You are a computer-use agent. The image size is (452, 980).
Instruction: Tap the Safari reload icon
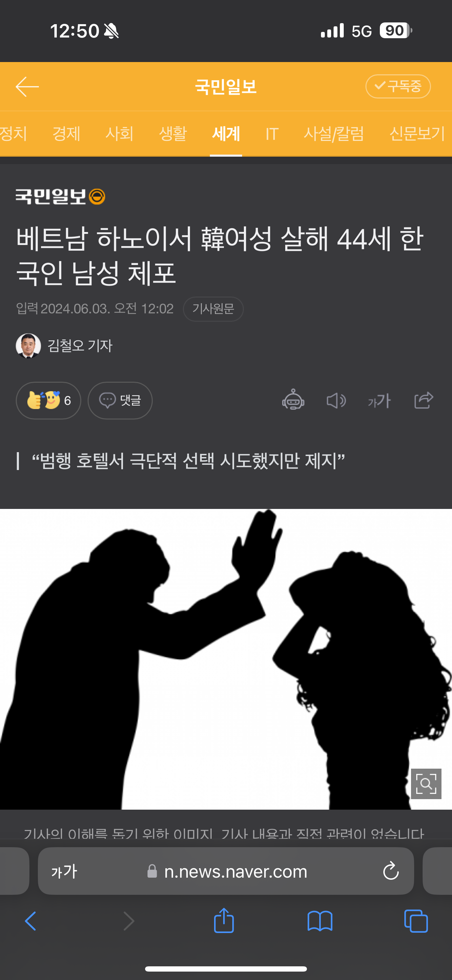(x=391, y=871)
